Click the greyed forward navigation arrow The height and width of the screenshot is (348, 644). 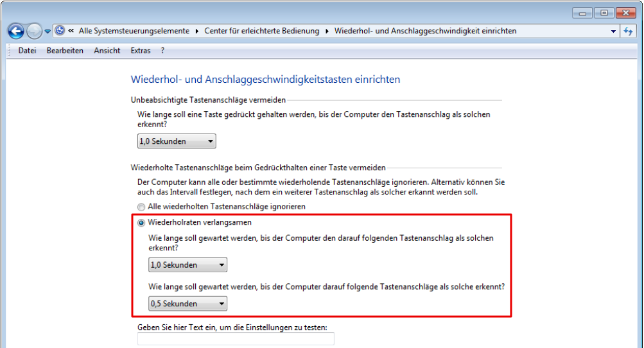coord(34,31)
